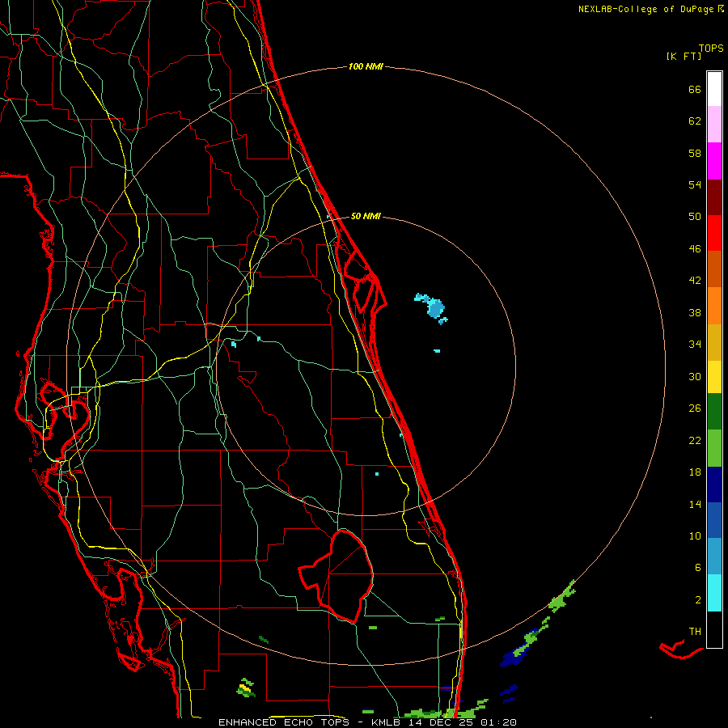
Task: Click the black TH threshold legend swatch
Action: click(x=714, y=629)
